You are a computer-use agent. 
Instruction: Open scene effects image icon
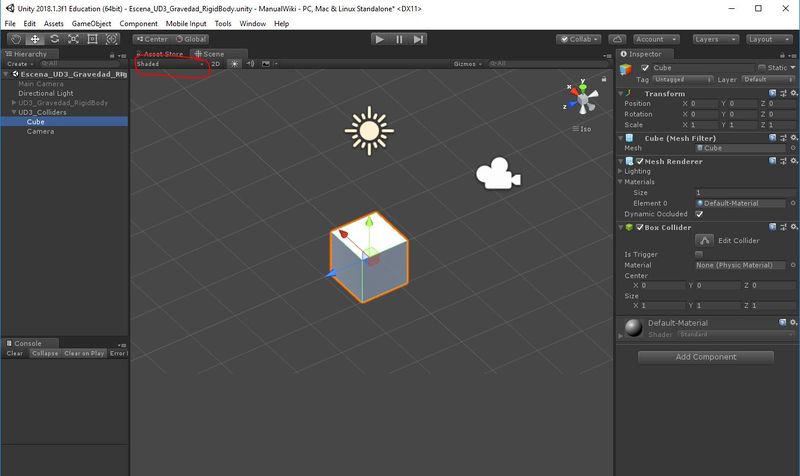[x=266, y=64]
